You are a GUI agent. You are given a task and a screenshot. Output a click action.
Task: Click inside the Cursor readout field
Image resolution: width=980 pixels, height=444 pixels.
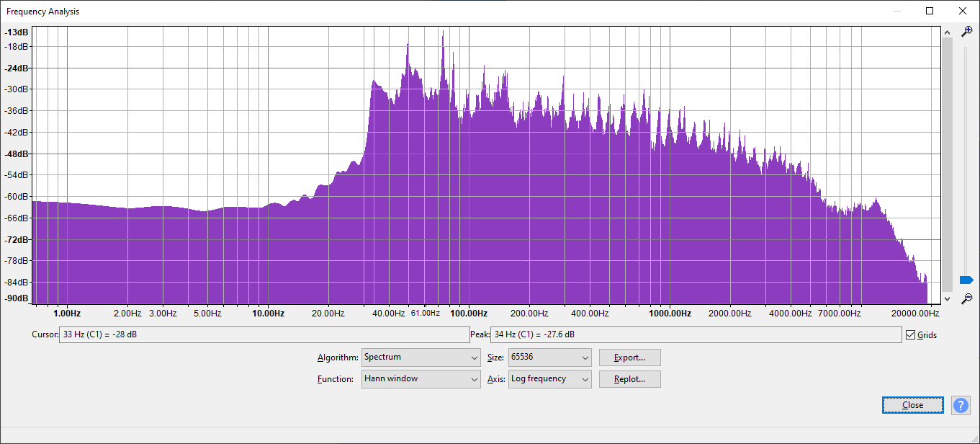[x=264, y=334]
